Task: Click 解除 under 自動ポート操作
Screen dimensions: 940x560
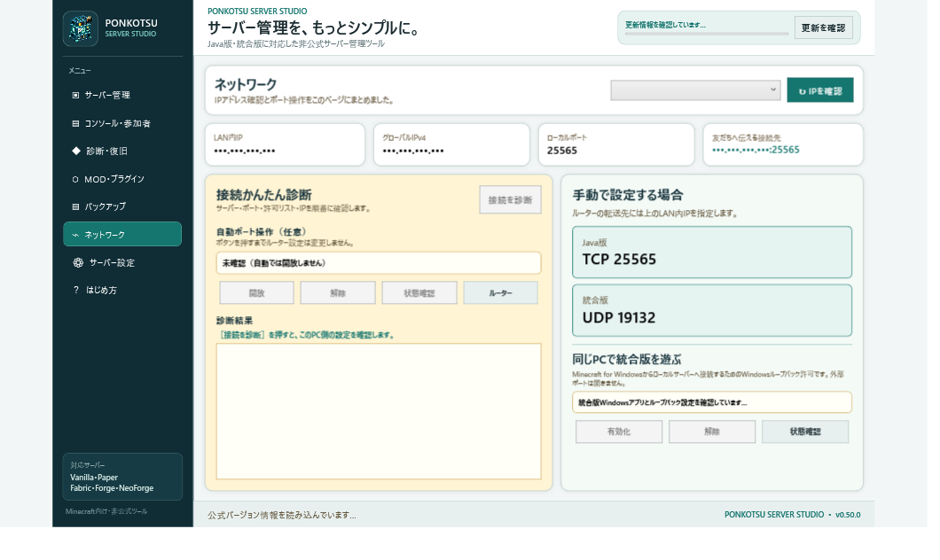Action: tap(338, 293)
